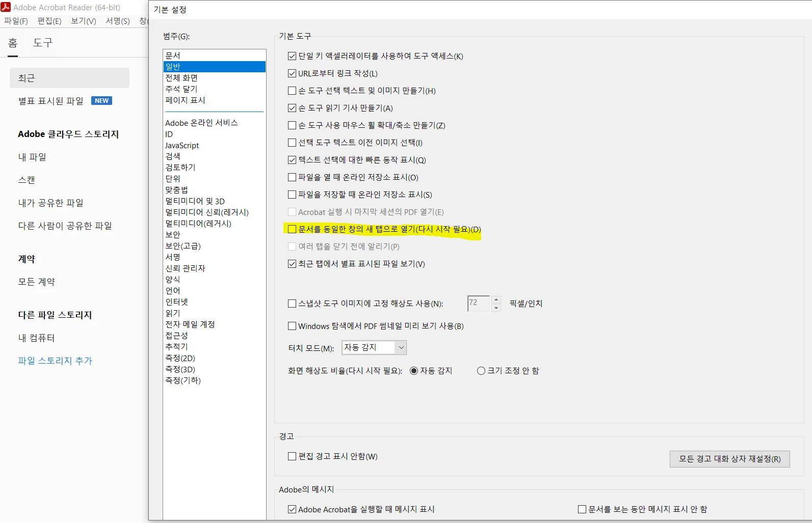Switch to the 홈 tab
812x523 pixels.
point(13,43)
